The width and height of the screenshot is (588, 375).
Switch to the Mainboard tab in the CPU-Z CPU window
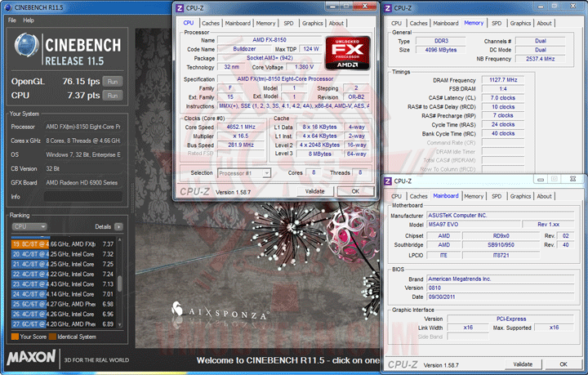click(238, 23)
